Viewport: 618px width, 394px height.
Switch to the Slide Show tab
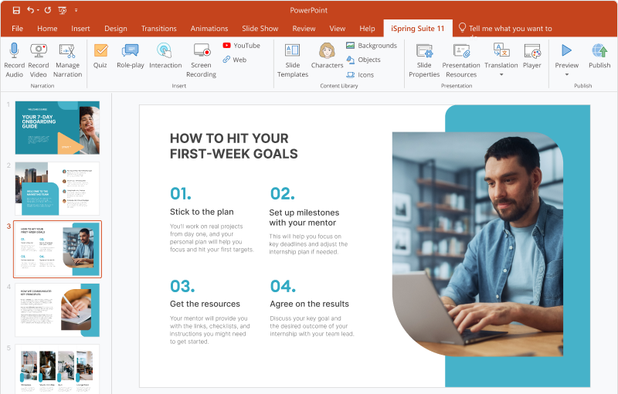(x=260, y=28)
